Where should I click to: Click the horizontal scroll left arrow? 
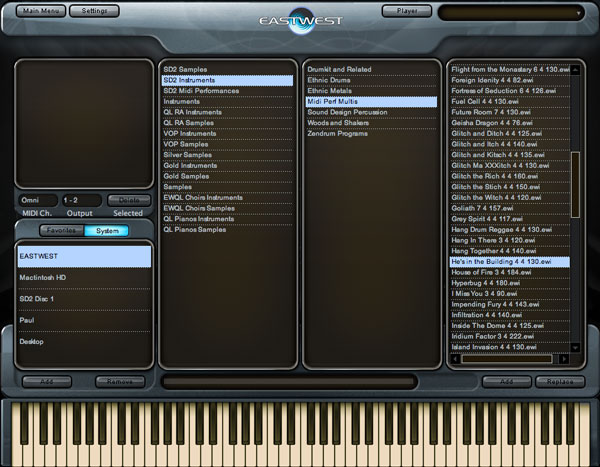click(x=455, y=359)
